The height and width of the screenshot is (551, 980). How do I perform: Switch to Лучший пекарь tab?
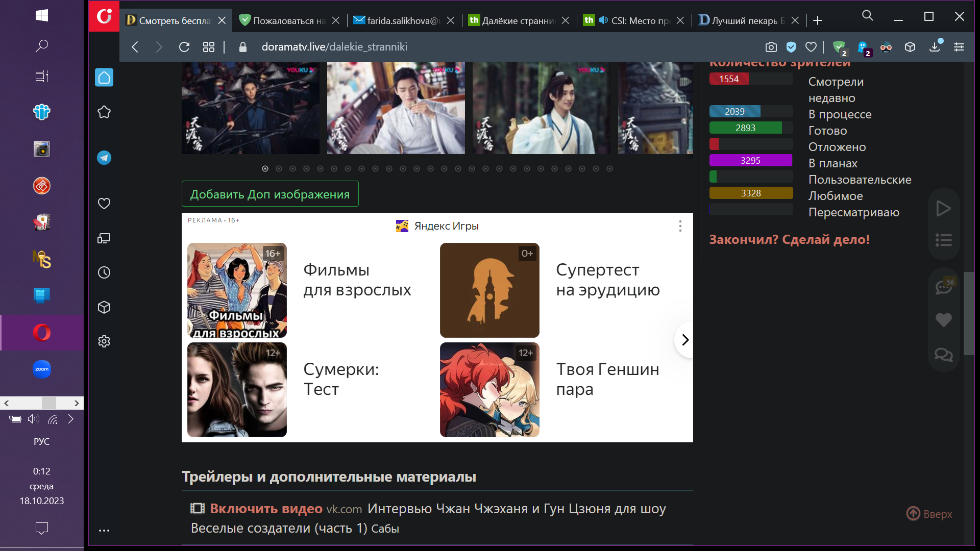point(747,20)
